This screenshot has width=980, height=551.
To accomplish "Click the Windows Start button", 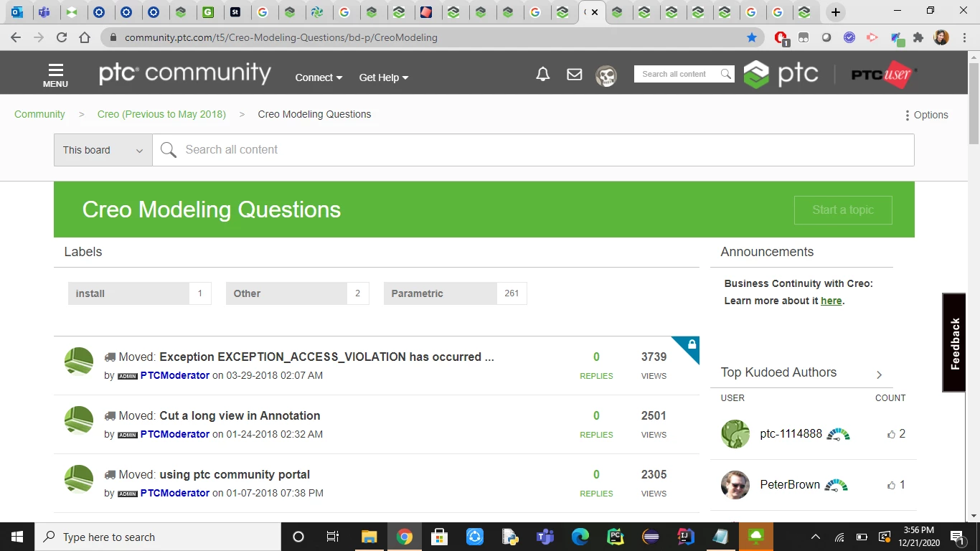I will pos(17,537).
